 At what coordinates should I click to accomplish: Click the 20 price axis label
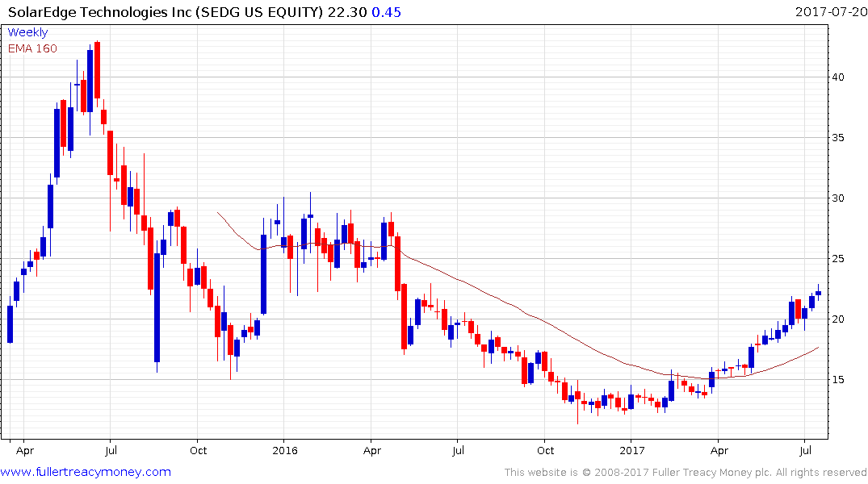coord(838,319)
